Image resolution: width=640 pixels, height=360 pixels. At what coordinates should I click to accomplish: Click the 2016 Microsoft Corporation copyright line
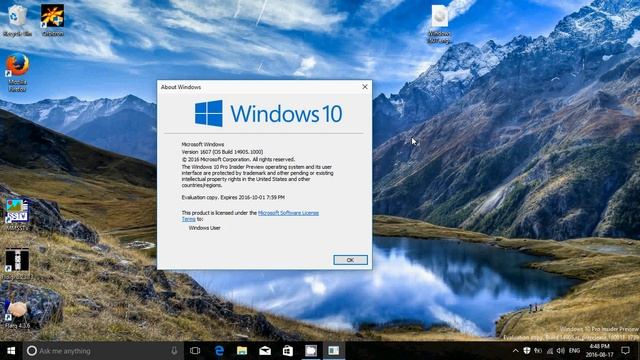pyautogui.click(x=238, y=159)
